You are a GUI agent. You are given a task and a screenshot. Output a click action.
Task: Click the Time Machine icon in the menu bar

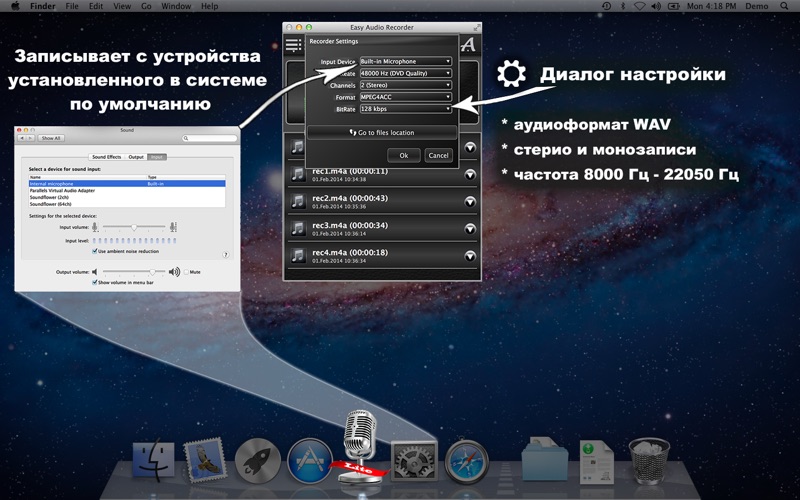click(x=607, y=6)
